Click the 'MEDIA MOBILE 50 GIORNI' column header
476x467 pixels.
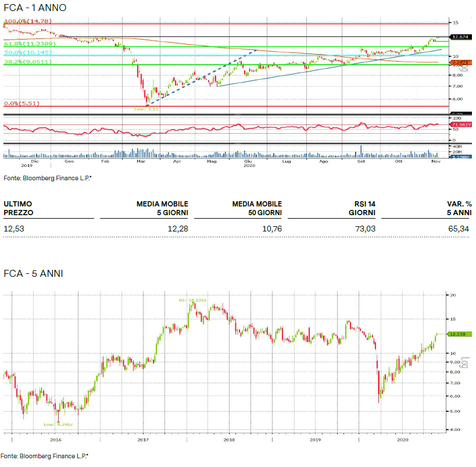tap(257, 208)
